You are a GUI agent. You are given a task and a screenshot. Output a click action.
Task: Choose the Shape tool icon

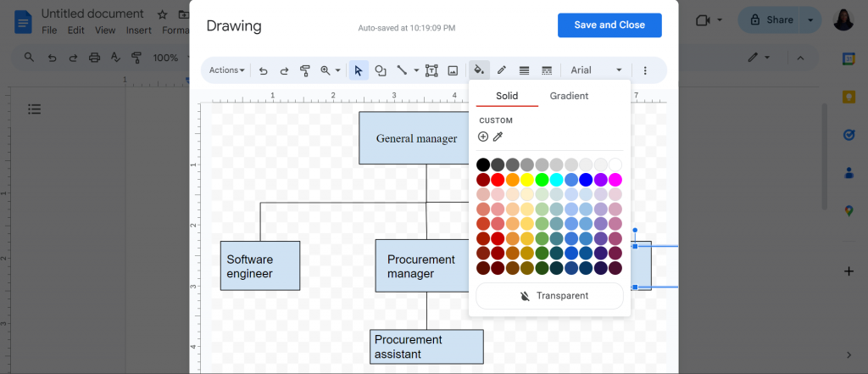click(381, 70)
